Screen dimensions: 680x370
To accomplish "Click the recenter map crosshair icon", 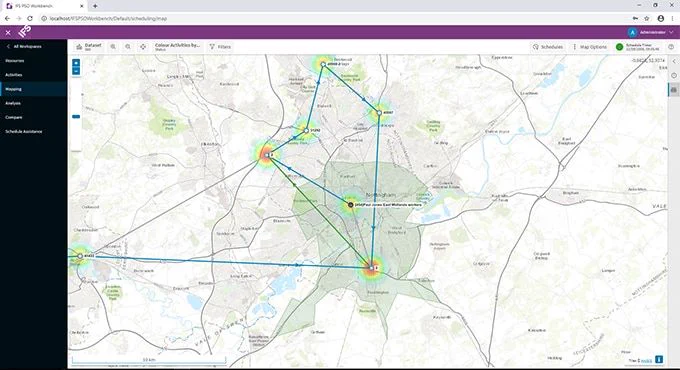I will tap(143, 47).
